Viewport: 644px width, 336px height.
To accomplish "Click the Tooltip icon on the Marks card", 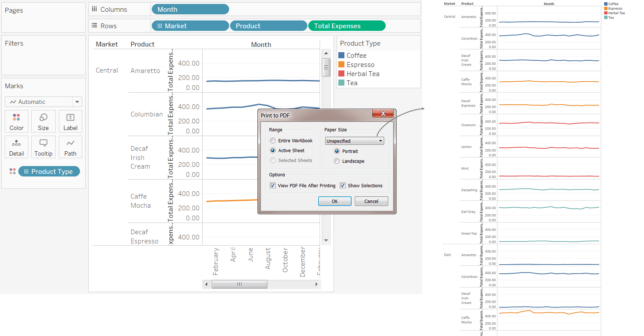I will 43,146.
